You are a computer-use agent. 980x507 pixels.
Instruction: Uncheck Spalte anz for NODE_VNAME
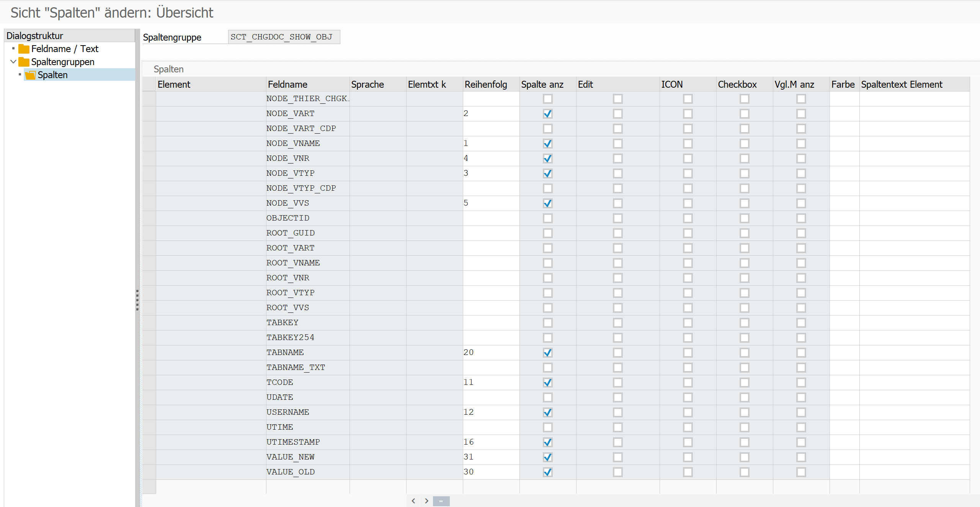point(547,144)
